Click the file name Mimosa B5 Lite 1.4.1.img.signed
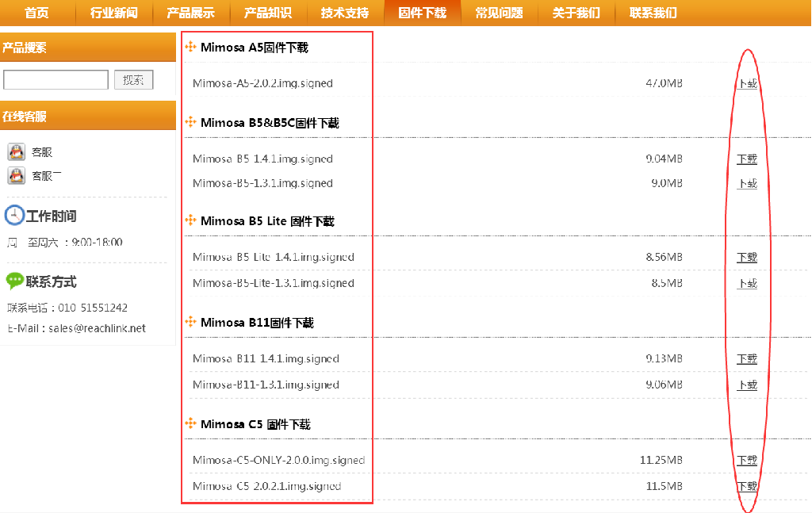 [274, 257]
